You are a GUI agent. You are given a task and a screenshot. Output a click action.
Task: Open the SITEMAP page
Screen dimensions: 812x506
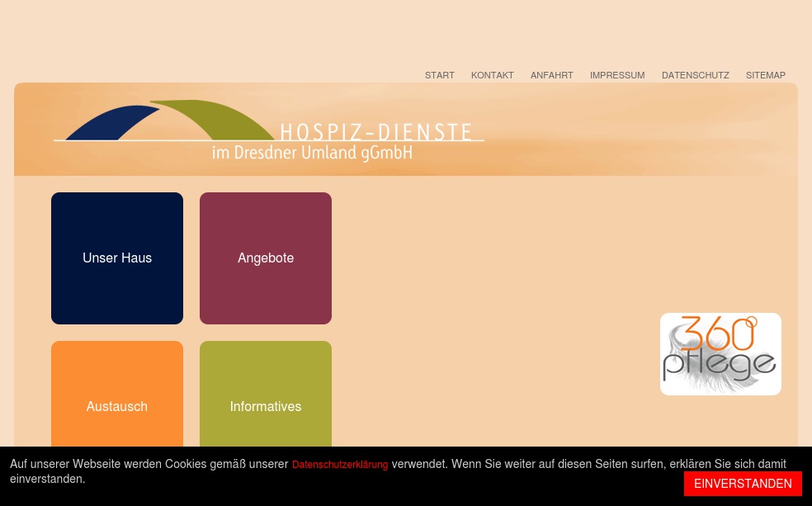(765, 75)
